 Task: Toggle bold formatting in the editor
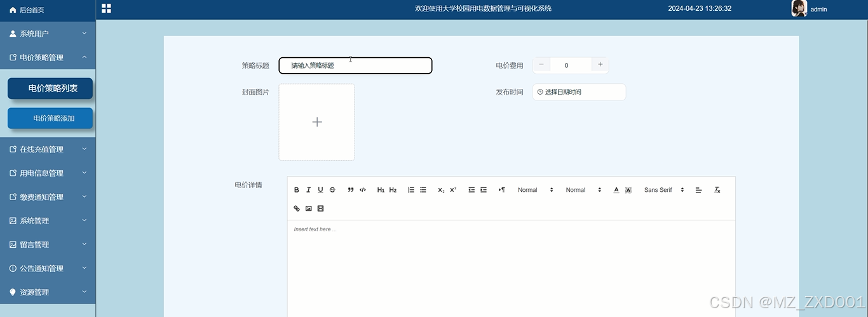point(296,190)
